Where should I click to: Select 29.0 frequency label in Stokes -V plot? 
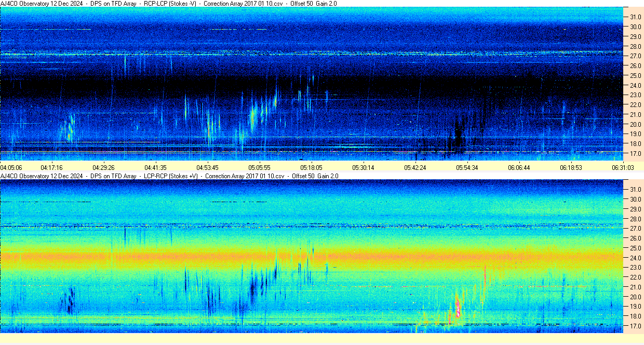click(x=636, y=36)
